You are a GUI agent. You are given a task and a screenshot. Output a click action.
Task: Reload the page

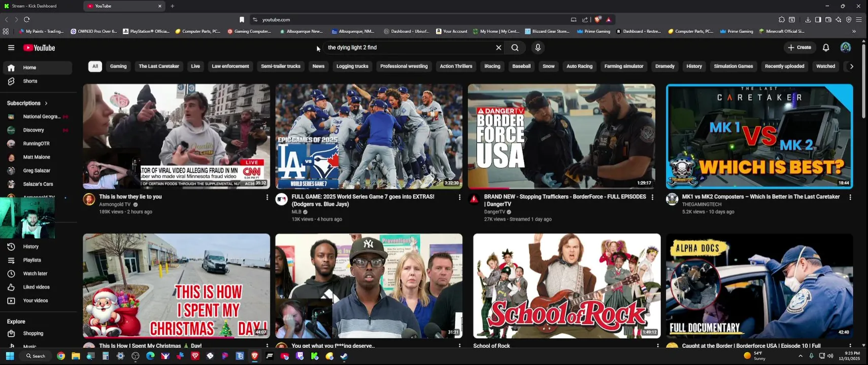pos(26,20)
